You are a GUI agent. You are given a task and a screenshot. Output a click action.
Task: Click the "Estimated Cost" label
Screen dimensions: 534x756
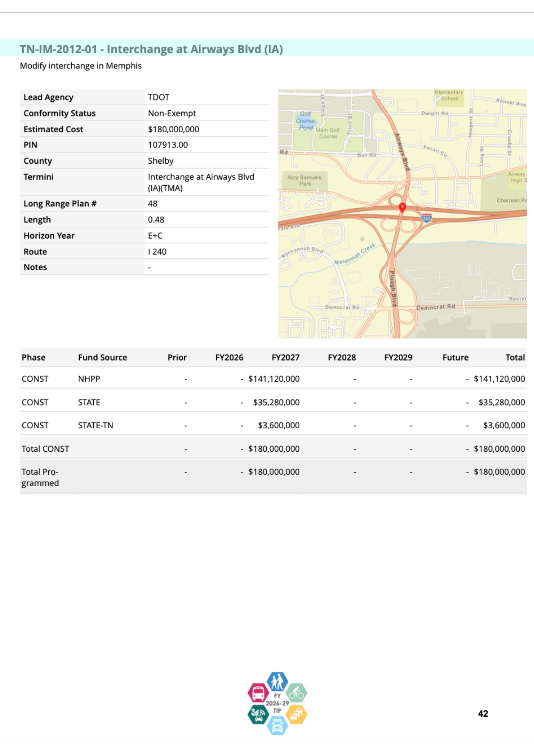pyautogui.click(x=53, y=129)
